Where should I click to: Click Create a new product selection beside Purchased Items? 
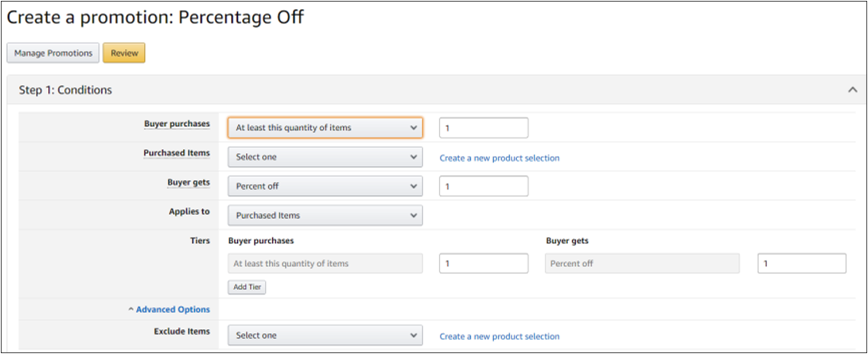pos(500,158)
